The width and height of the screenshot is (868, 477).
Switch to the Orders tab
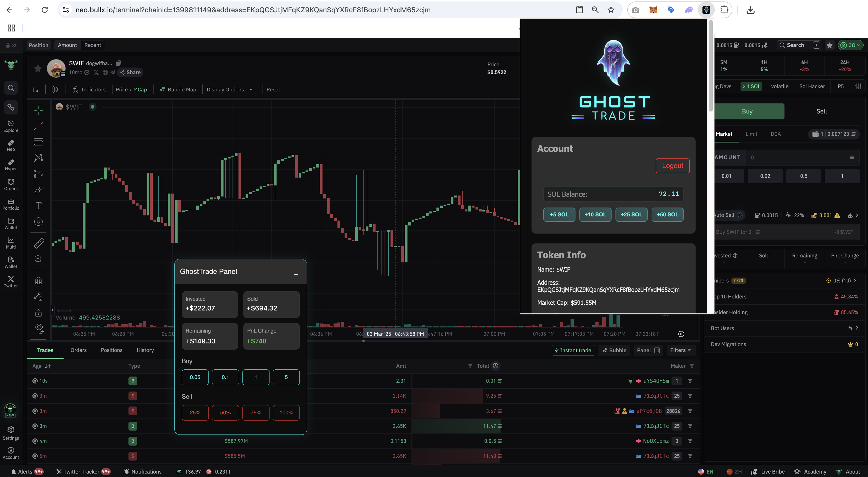78,350
